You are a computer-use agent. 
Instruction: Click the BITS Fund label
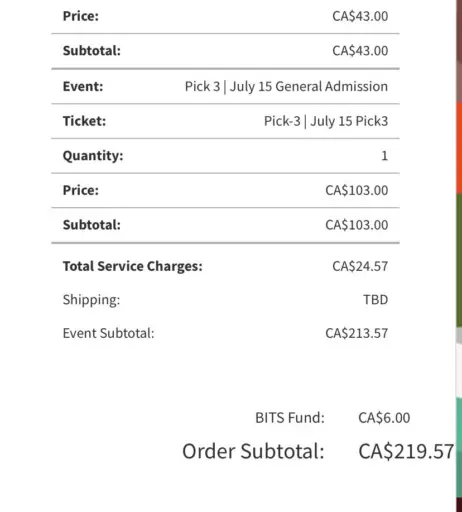pos(290,418)
